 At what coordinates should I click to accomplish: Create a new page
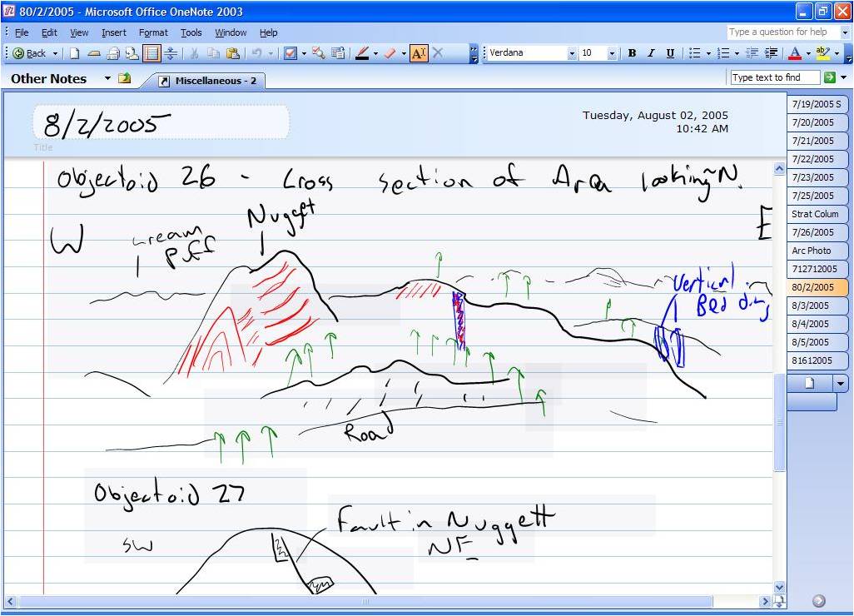click(75, 53)
